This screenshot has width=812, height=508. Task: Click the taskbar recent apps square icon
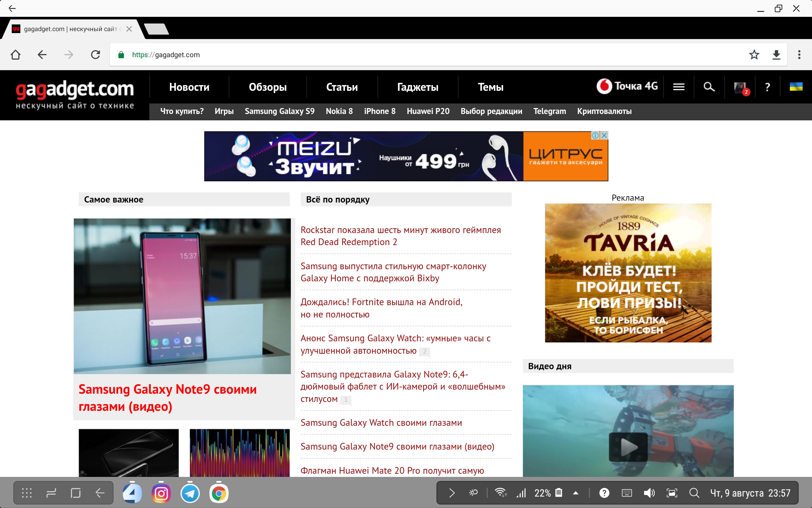click(x=75, y=493)
